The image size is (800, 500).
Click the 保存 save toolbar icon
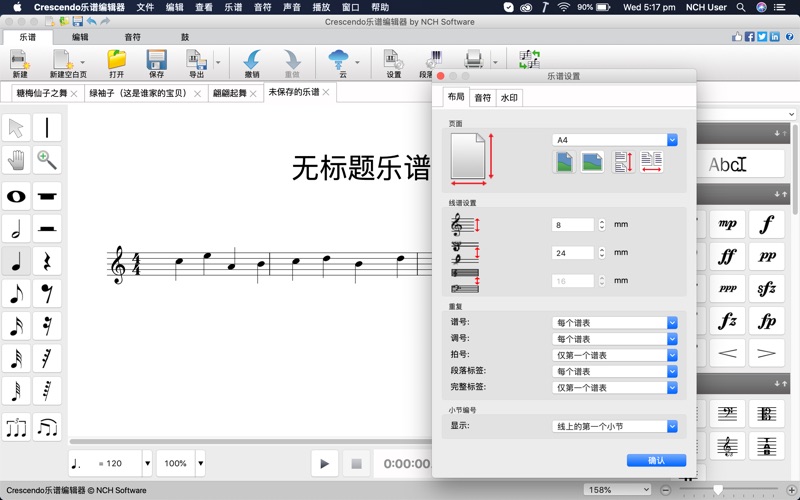click(x=156, y=63)
